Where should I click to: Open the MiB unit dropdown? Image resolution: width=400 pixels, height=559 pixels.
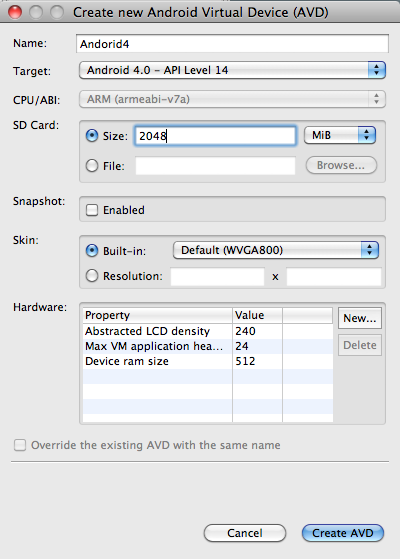tap(340, 135)
